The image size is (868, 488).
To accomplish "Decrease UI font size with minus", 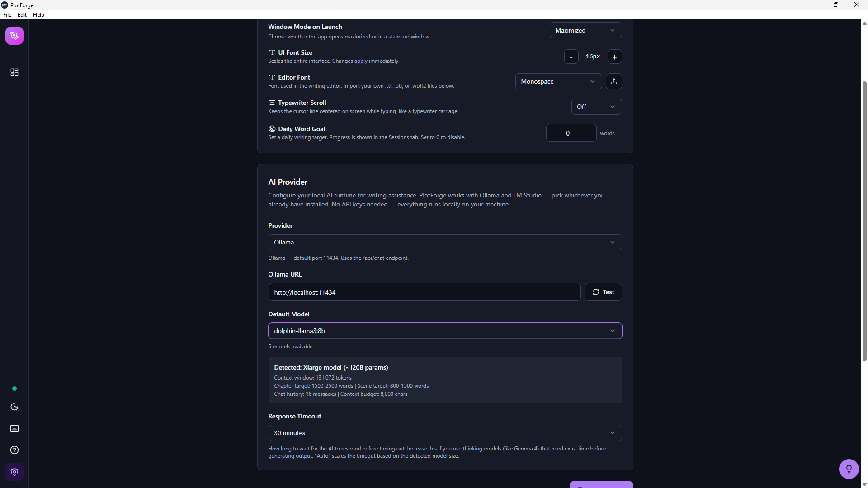I will (571, 56).
